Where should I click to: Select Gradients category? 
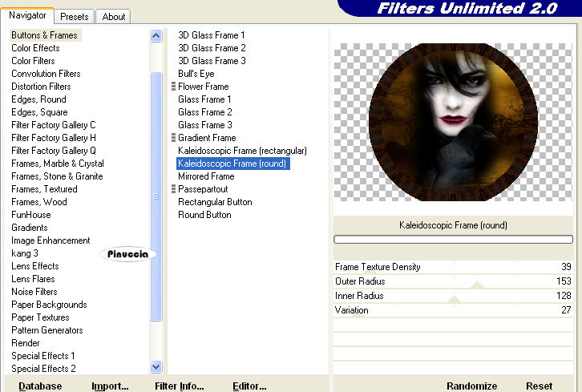tap(30, 228)
